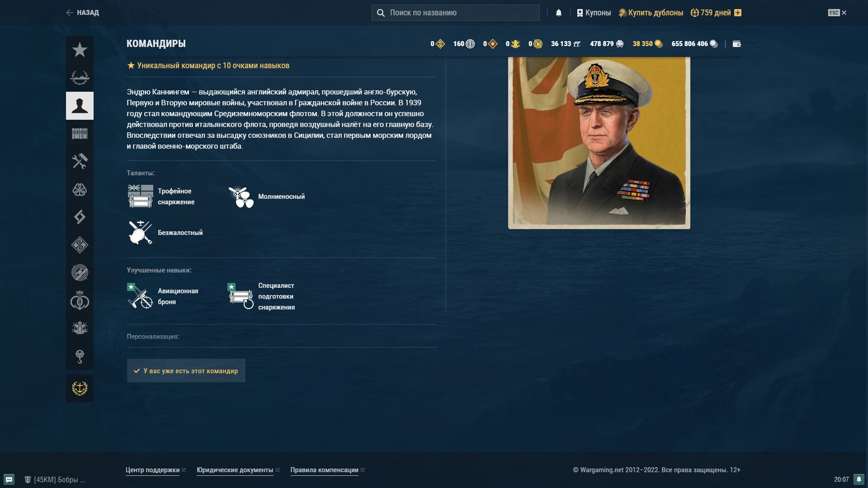Go back with the НАЗАД button
The width and height of the screenshot is (868, 488).
[x=82, y=13]
